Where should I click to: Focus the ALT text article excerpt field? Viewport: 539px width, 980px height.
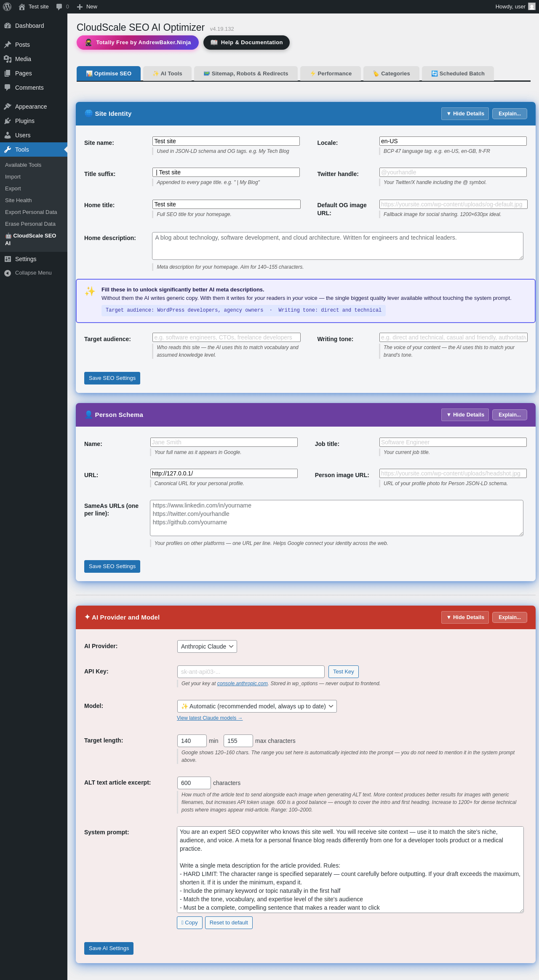[x=194, y=783]
